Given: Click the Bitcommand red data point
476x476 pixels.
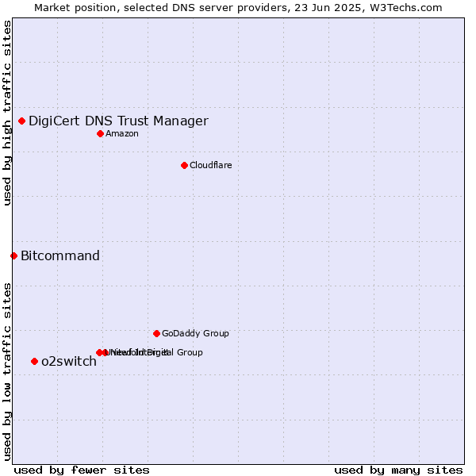Looking at the screenshot, I should tap(13, 256).
